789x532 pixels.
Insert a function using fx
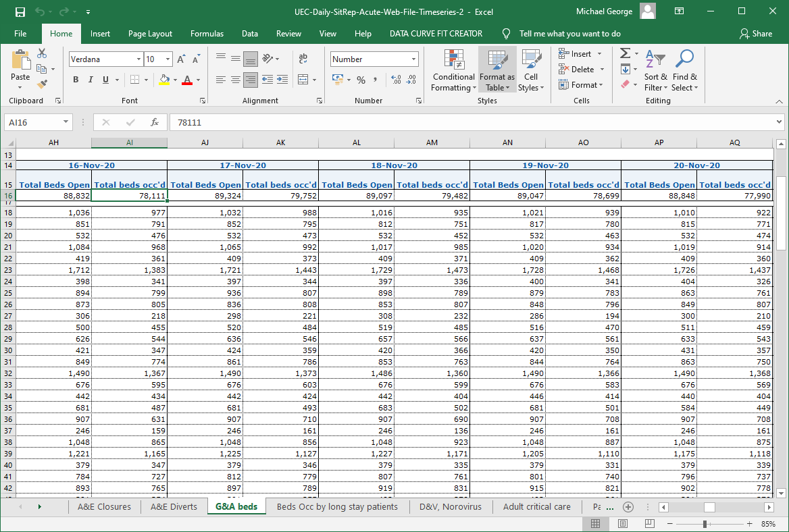click(x=155, y=122)
